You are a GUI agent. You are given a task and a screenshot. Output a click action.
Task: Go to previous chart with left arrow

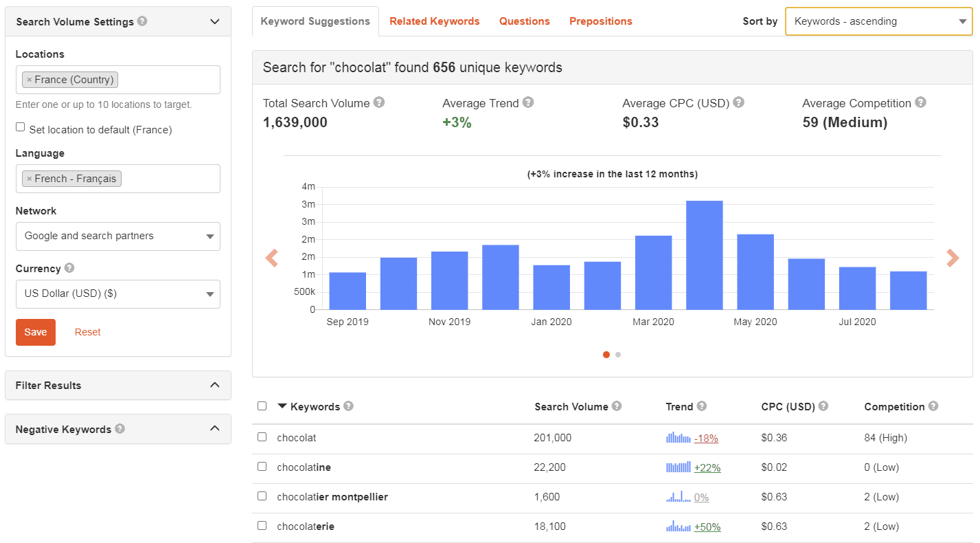(x=272, y=258)
